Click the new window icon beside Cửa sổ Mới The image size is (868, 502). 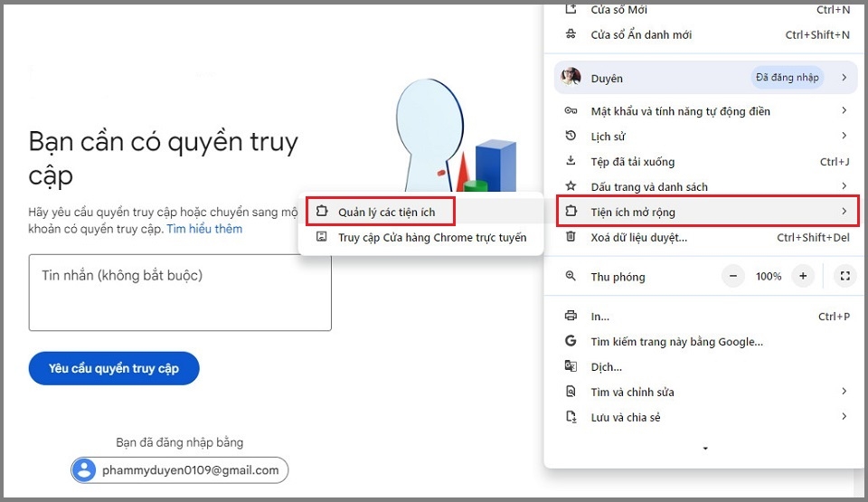[x=571, y=9]
